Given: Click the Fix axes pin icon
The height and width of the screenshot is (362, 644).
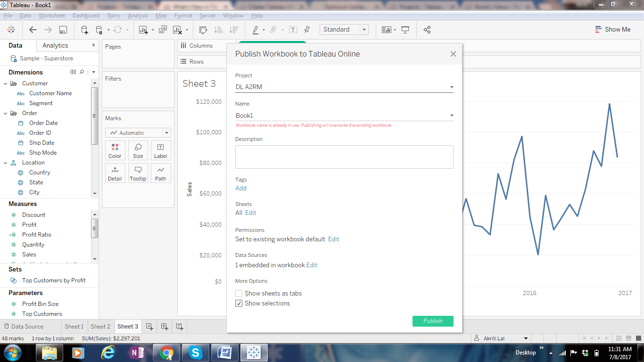Looking at the screenshot, I should (x=307, y=30).
